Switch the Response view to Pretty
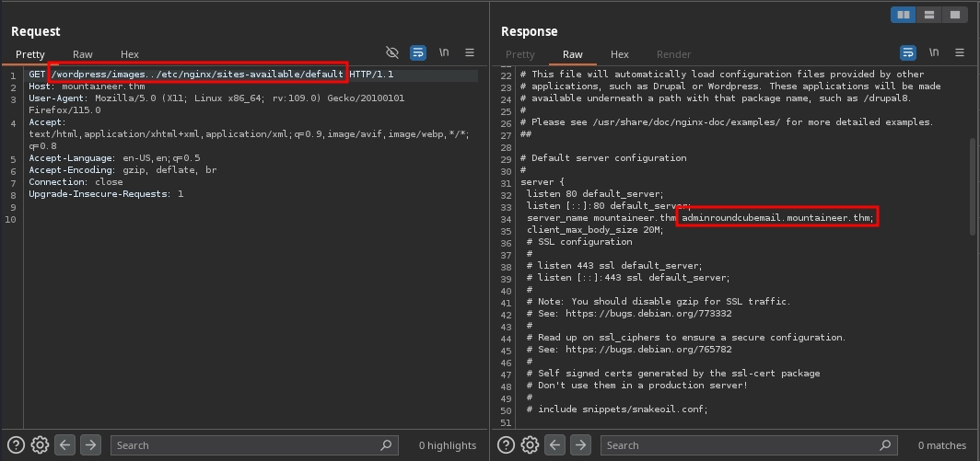 [x=520, y=54]
